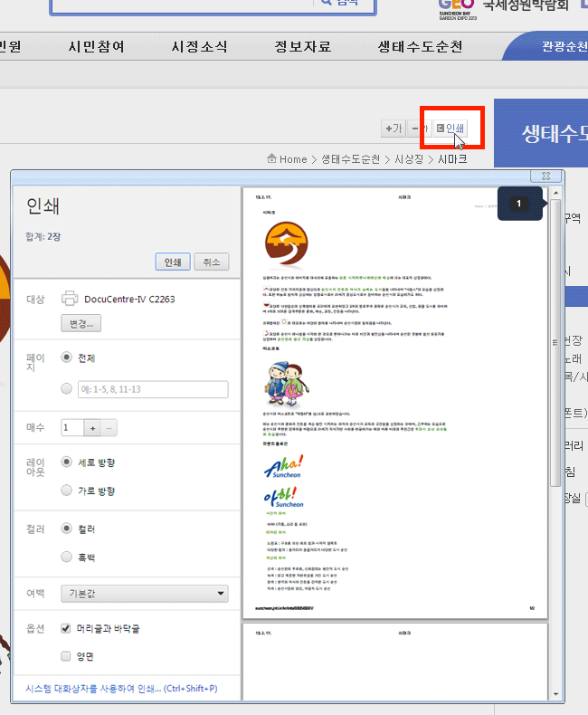Image resolution: width=588 pixels, height=715 pixels.
Task: Open the 시정소식 menu
Action: coord(199,46)
